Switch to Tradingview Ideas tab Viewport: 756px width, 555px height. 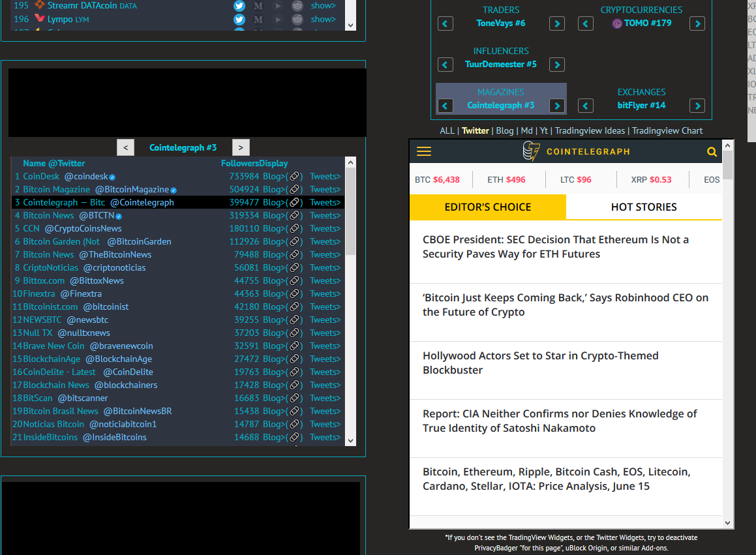590,130
